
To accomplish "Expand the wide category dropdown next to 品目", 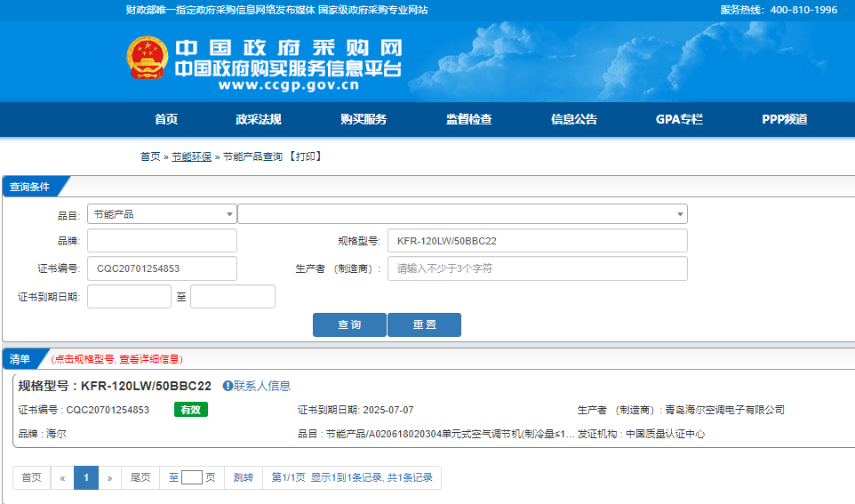I will pos(462,214).
